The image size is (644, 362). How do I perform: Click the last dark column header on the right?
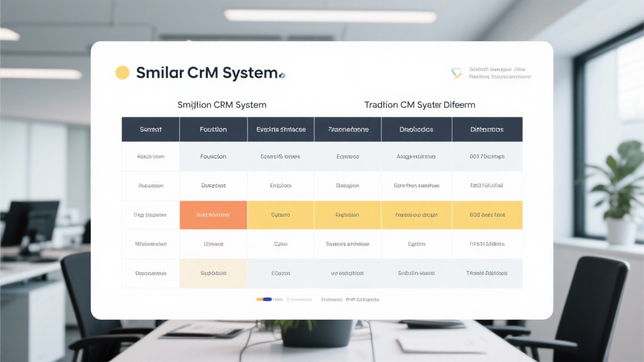point(487,129)
